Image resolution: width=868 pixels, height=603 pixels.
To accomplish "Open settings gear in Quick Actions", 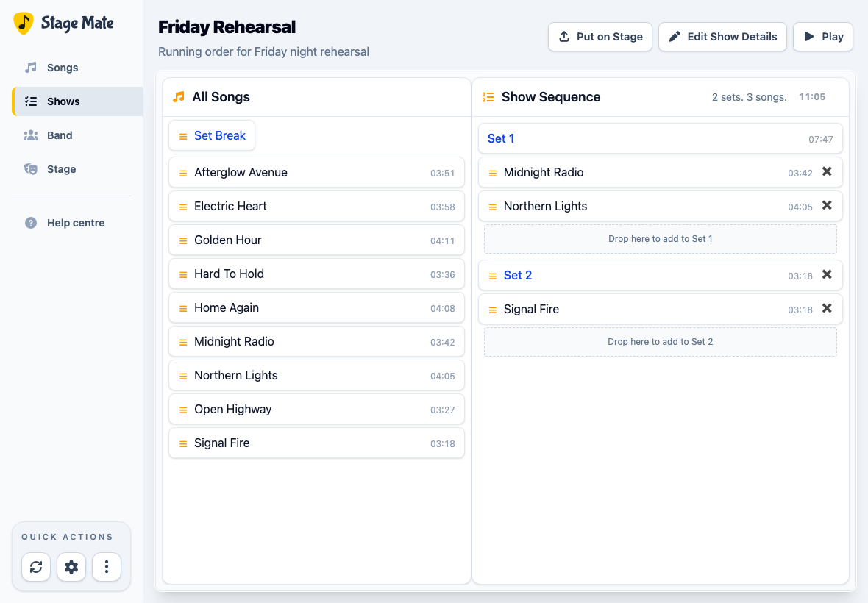I will [x=71, y=567].
